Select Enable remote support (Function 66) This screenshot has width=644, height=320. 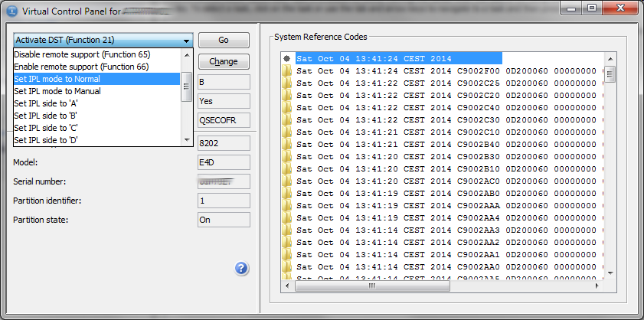(96, 67)
